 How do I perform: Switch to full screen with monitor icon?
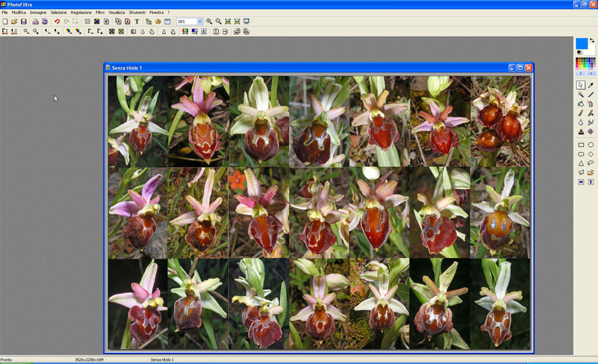point(246,22)
